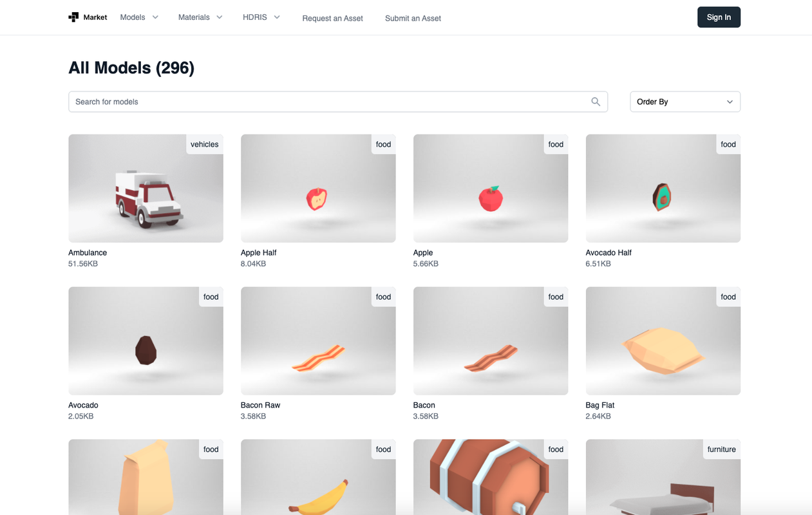This screenshot has height=515, width=812.
Task: Open the Bacon Raw model thumbnail
Action: (x=318, y=341)
